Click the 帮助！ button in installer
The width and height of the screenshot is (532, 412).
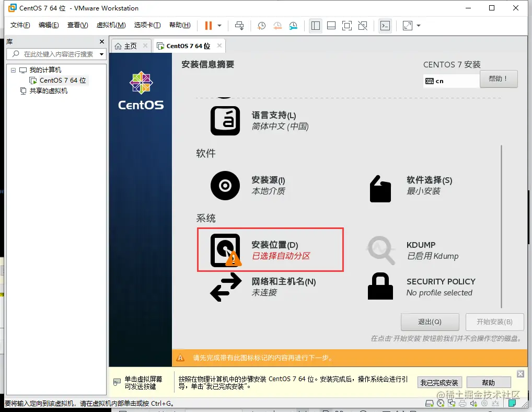point(499,79)
